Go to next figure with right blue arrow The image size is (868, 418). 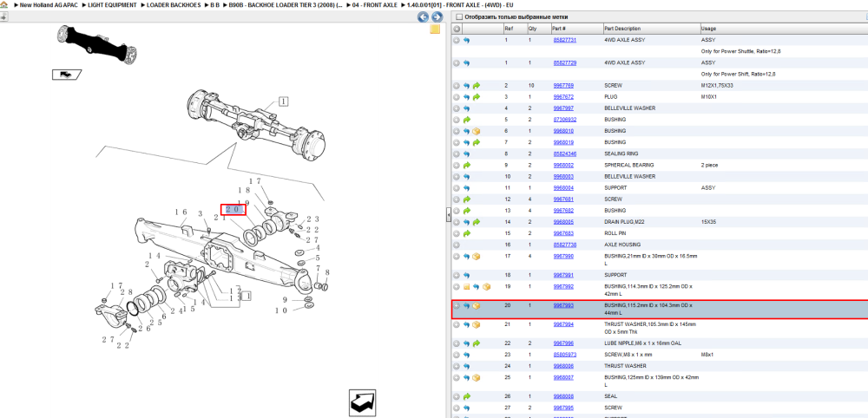pos(437,17)
